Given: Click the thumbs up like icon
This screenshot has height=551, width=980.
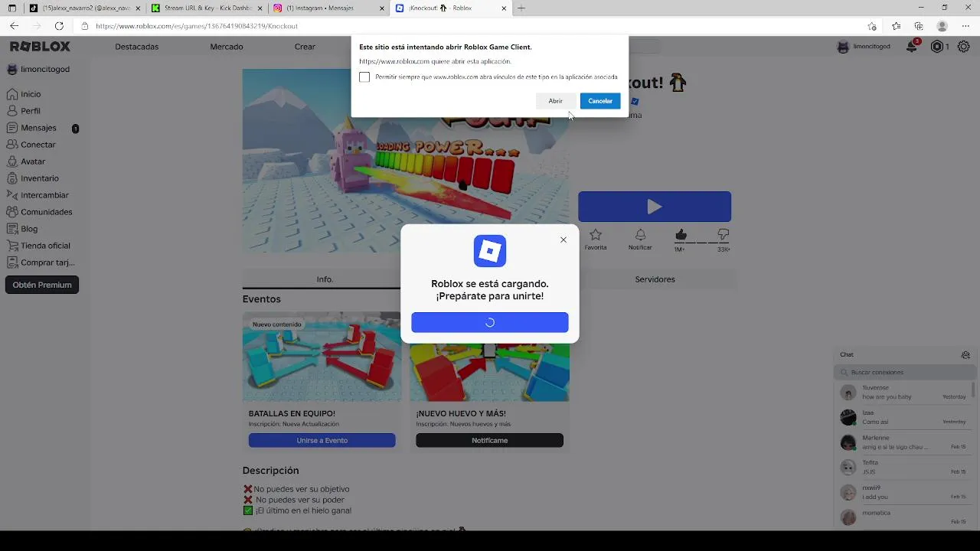Looking at the screenshot, I should (681, 235).
